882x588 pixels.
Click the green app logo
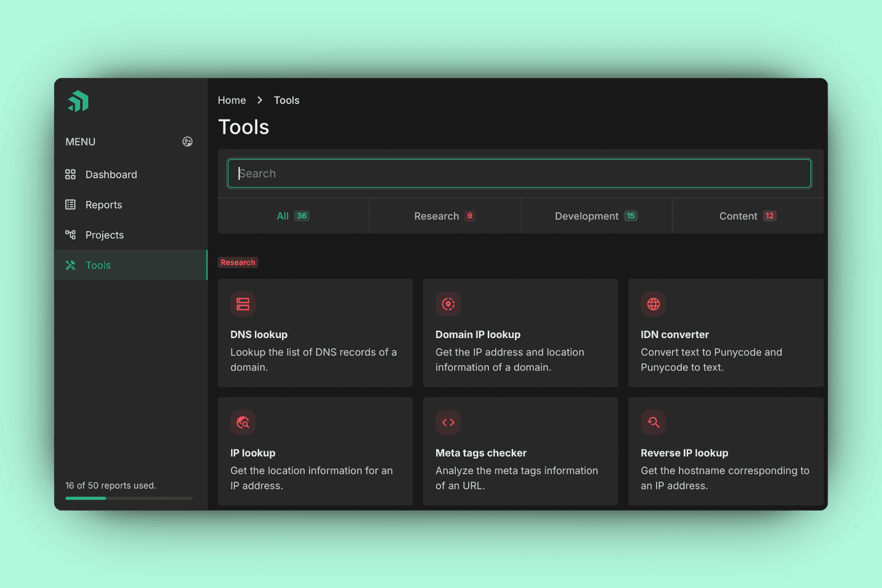click(78, 101)
